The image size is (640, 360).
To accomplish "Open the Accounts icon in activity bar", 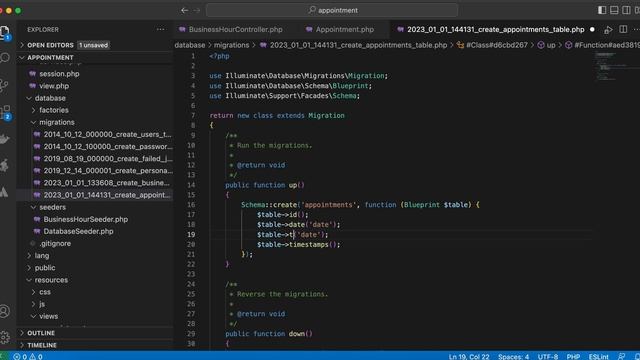I will click(4, 311).
